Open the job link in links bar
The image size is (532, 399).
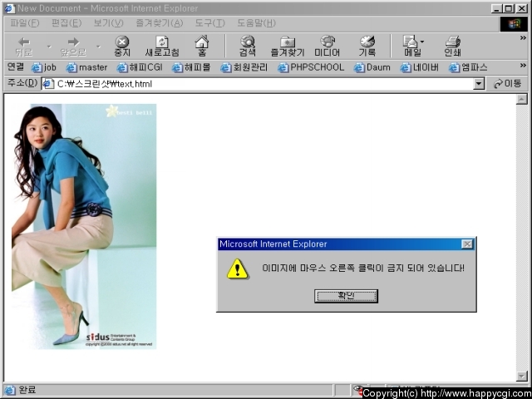44,67
